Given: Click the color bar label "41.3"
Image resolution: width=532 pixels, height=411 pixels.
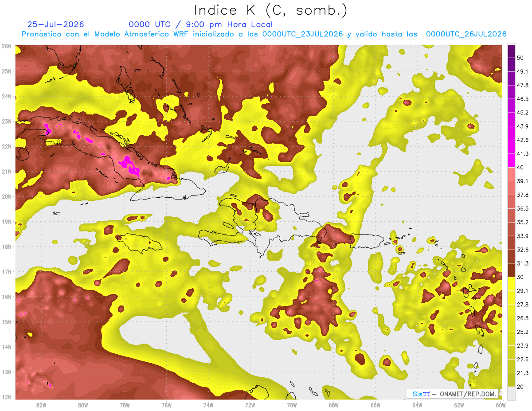Looking at the screenshot, I should coord(523,154).
